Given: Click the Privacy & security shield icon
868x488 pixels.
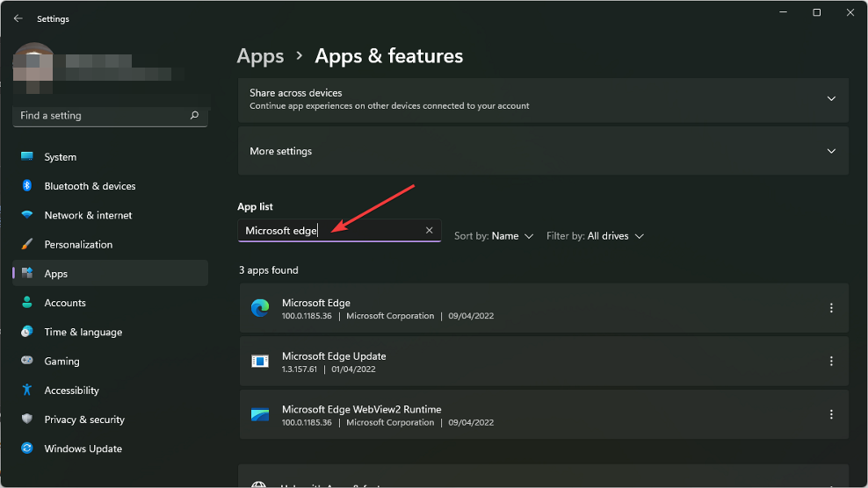Looking at the screenshot, I should (26, 419).
